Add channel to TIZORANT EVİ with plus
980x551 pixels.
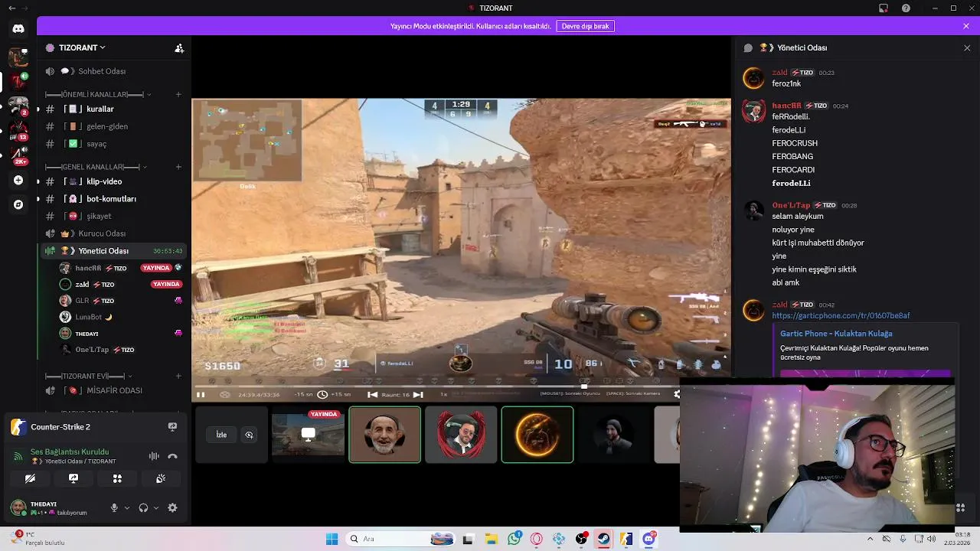point(178,376)
